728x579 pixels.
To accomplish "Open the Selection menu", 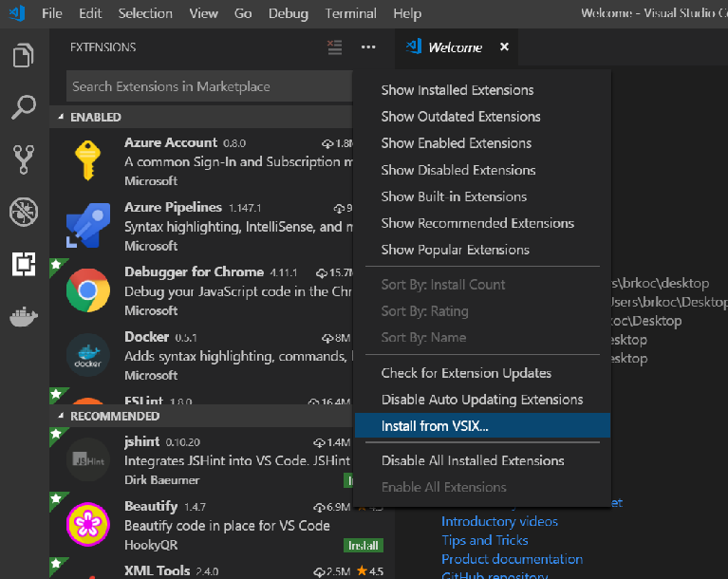I will tap(145, 13).
